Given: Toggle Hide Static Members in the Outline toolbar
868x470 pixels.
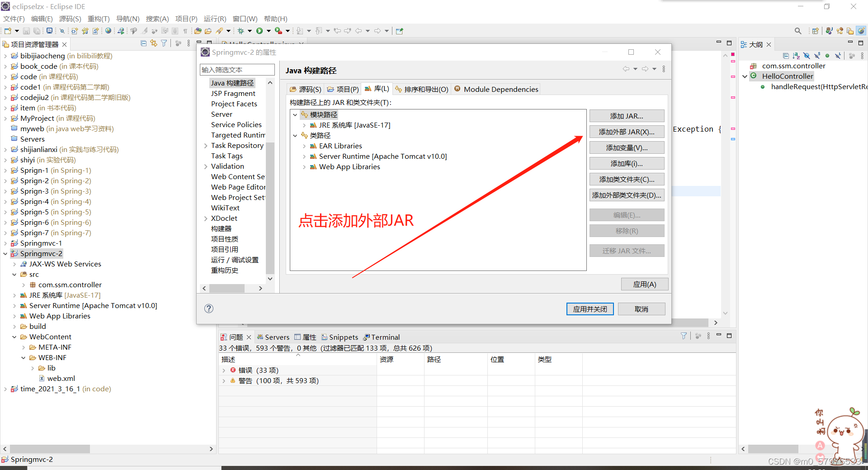Looking at the screenshot, I should (817, 56).
